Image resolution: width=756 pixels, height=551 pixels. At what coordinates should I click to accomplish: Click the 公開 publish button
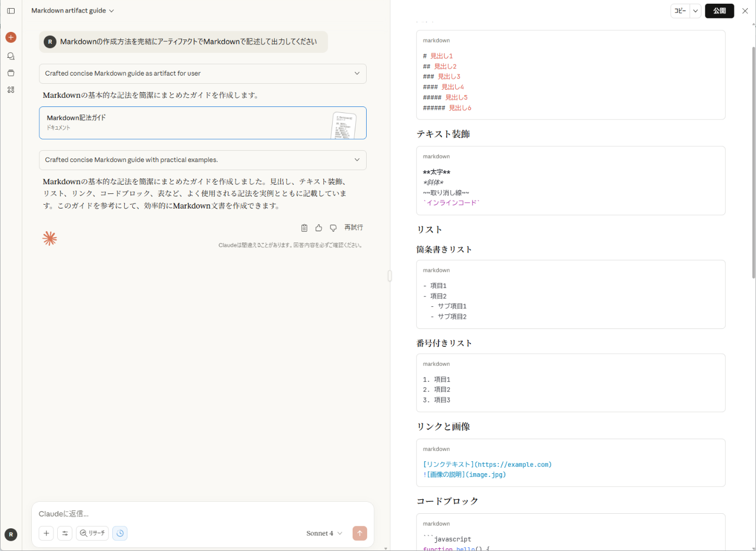719,11
